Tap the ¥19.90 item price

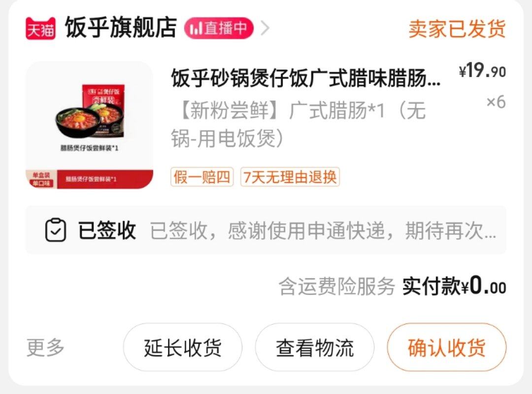[482, 71]
